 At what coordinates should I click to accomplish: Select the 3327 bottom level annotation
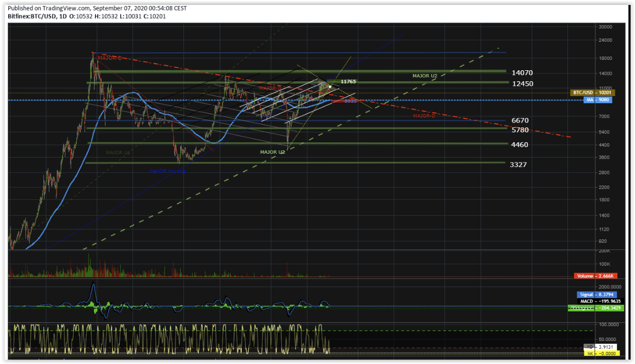(x=518, y=165)
